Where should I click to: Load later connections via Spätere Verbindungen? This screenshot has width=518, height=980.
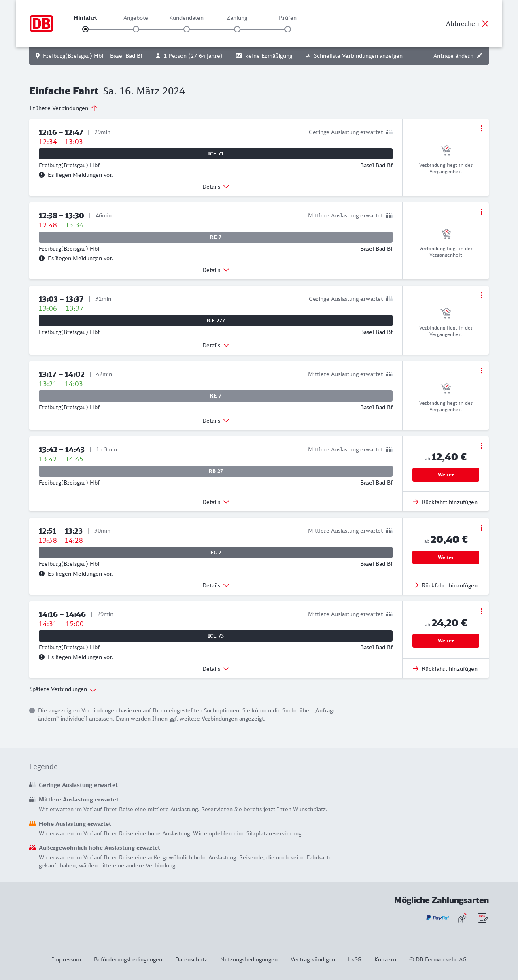click(x=62, y=689)
